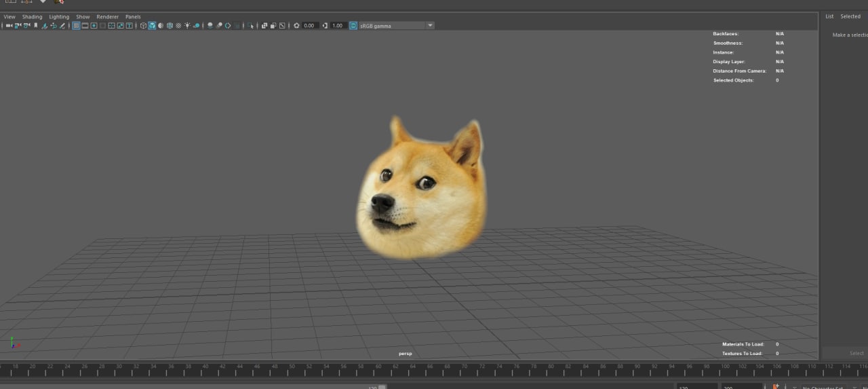
Task: Click frame 30 on the time slider
Action: 119,369
